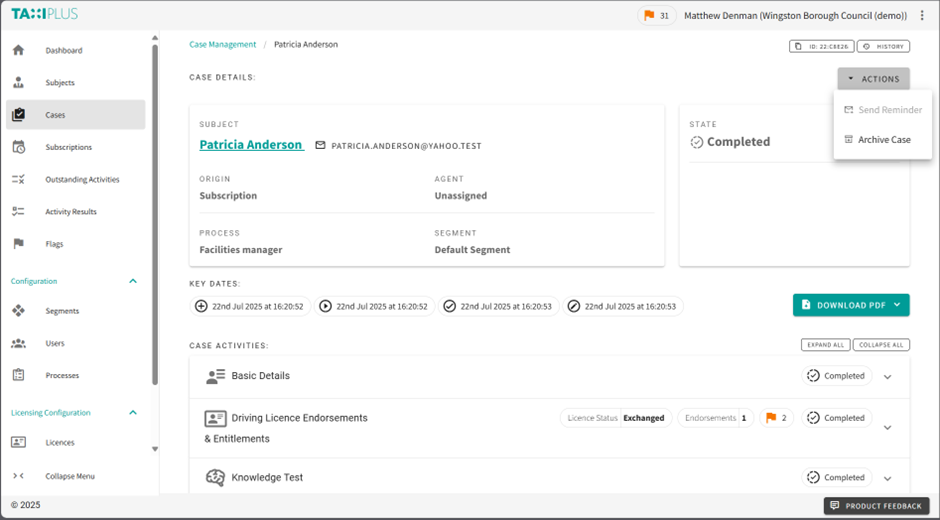Expand the Knowledge Test activity chevron

tap(888, 479)
